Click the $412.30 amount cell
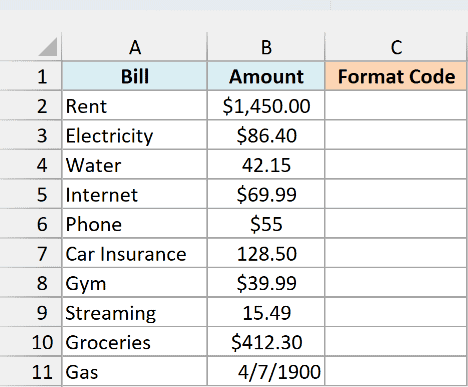468x387 pixels. pyautogui.click(x=266, y=342)
